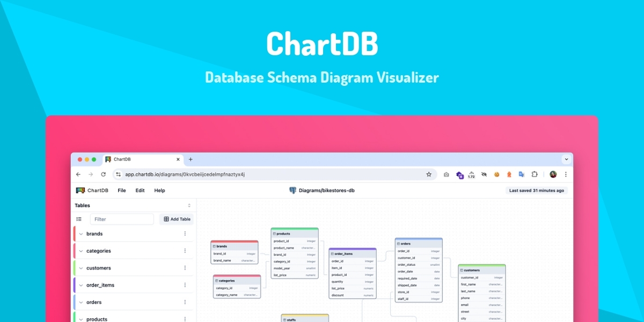Select the customers table header in diagram
644x322 pixels.
[x=482, y=270]
